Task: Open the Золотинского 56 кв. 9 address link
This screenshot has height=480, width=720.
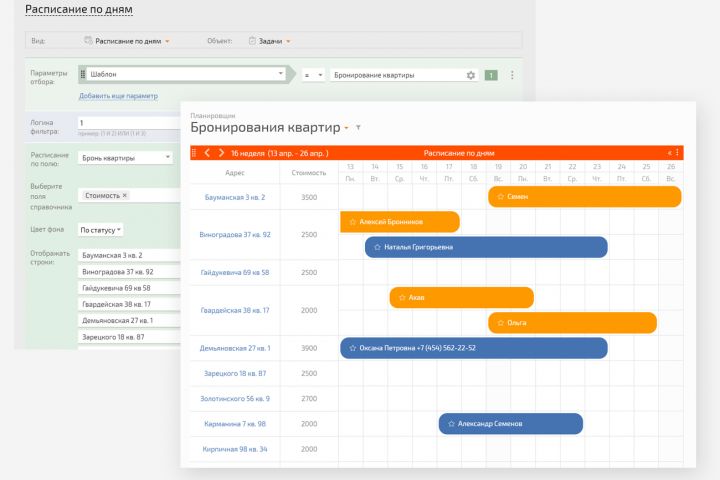Action: point(235,399)
